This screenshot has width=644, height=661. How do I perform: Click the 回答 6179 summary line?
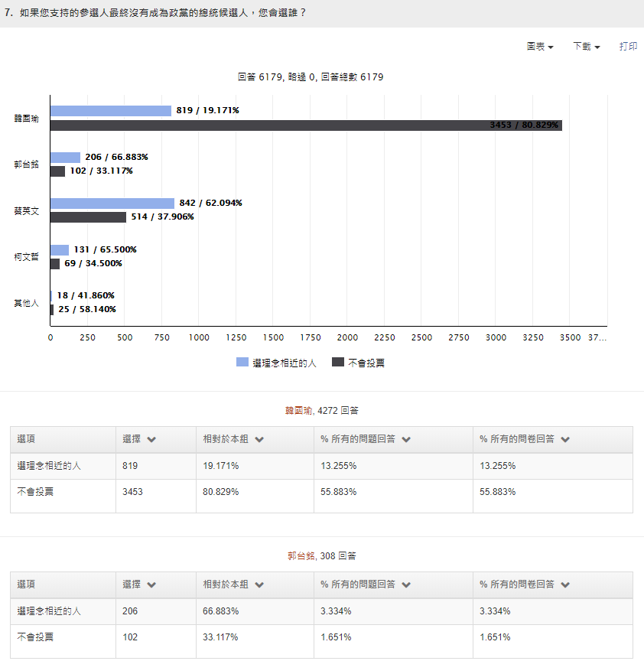point(311,77)
